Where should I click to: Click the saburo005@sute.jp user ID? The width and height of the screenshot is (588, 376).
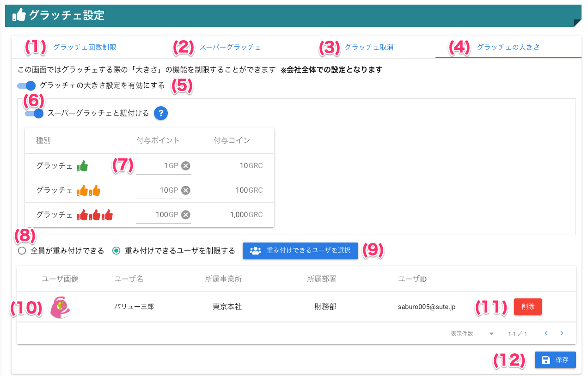click(427, 307)
